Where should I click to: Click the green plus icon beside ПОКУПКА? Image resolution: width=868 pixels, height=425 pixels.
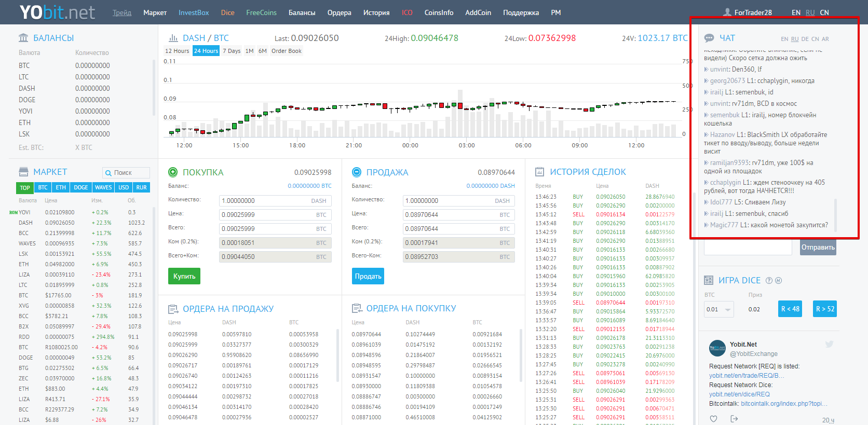click(x=173, y=172)
